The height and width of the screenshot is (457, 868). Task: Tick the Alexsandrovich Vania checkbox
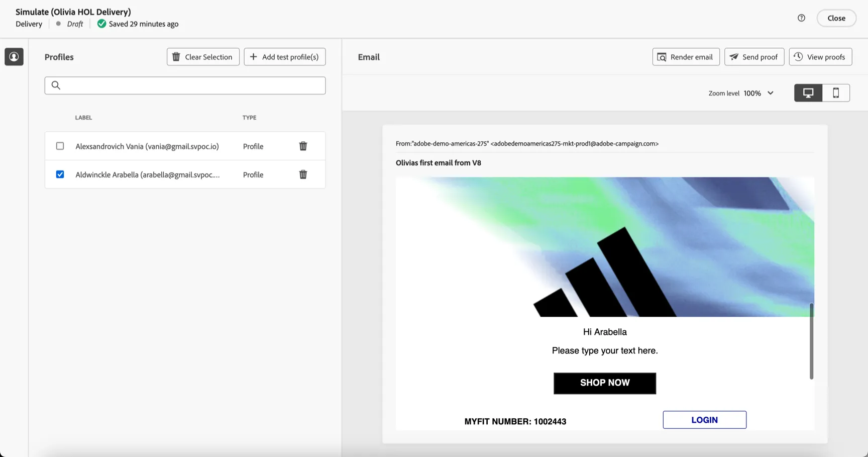point(60,146)
